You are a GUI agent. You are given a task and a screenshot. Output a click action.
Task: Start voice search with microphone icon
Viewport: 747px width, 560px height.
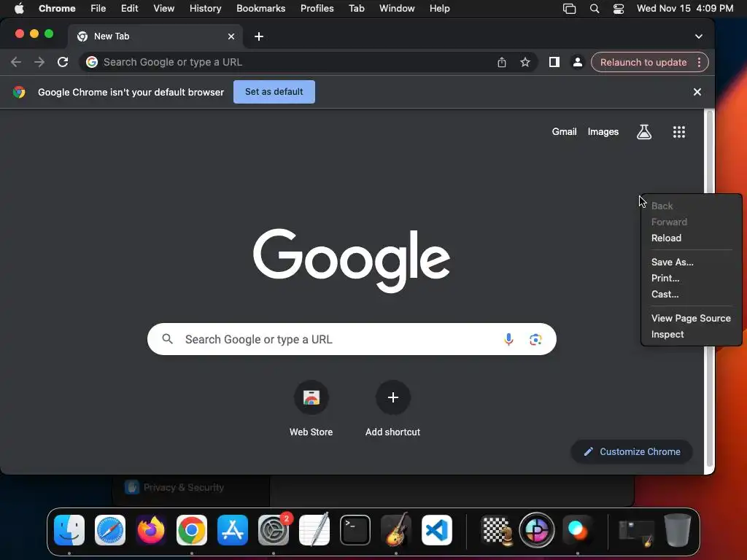coord(508,339)
